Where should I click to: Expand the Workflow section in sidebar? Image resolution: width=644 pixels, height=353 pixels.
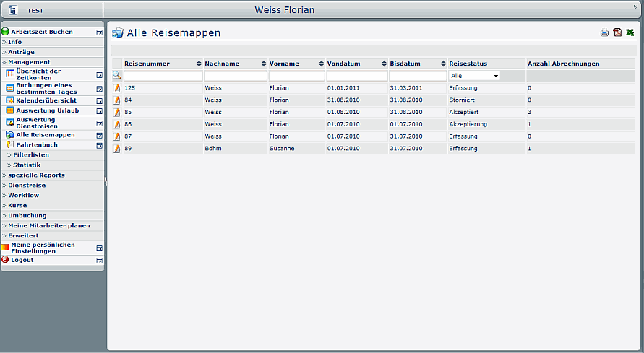(x=24, y=196)
